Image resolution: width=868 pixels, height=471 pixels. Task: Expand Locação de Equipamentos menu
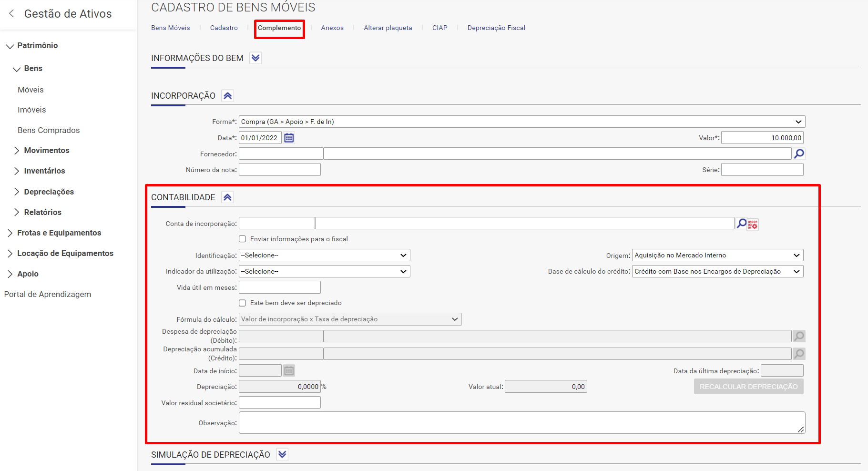[x=10, y=253]
